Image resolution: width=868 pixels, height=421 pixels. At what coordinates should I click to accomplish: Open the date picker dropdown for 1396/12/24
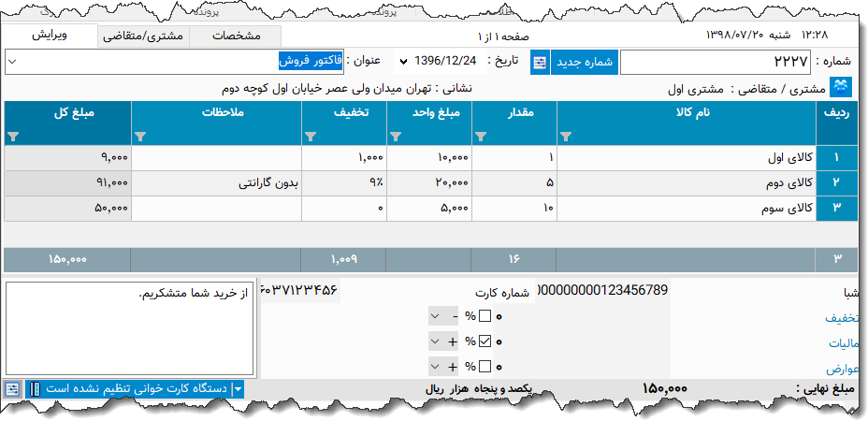403,62
